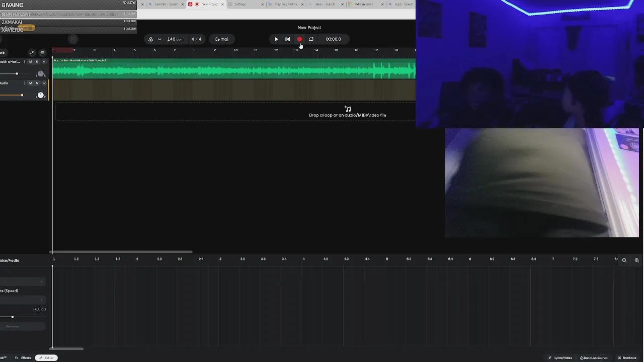The height and width of the screenshot is (362, 644).
Task: Edit the 140 bpm tempo field
Action: [175, 39]
